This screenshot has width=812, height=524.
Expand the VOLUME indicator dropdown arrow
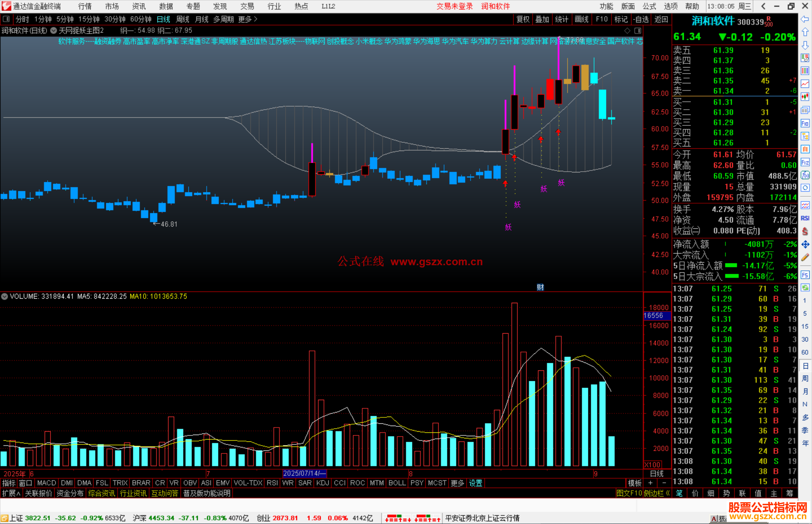[x=5, y=296]
